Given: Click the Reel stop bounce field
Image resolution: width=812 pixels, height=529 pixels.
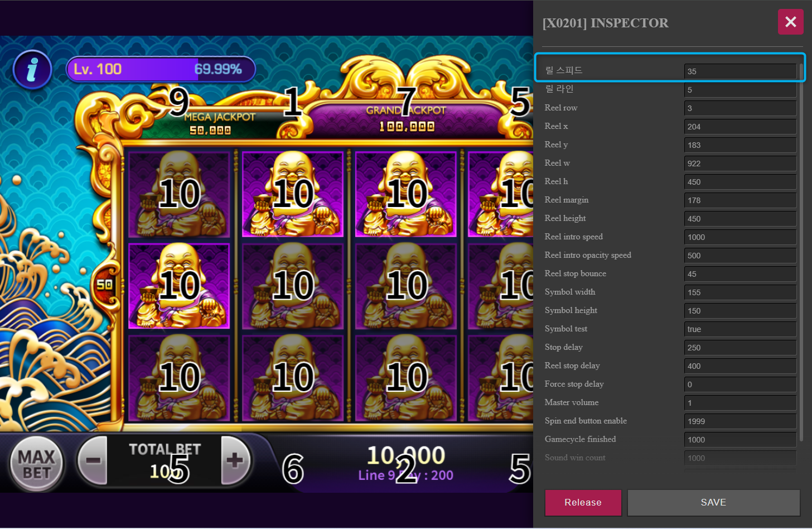Looking at the screenshot, I should click(740, 274).
